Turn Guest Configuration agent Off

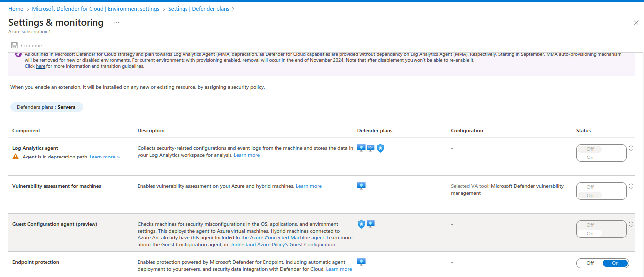(590, 225)
